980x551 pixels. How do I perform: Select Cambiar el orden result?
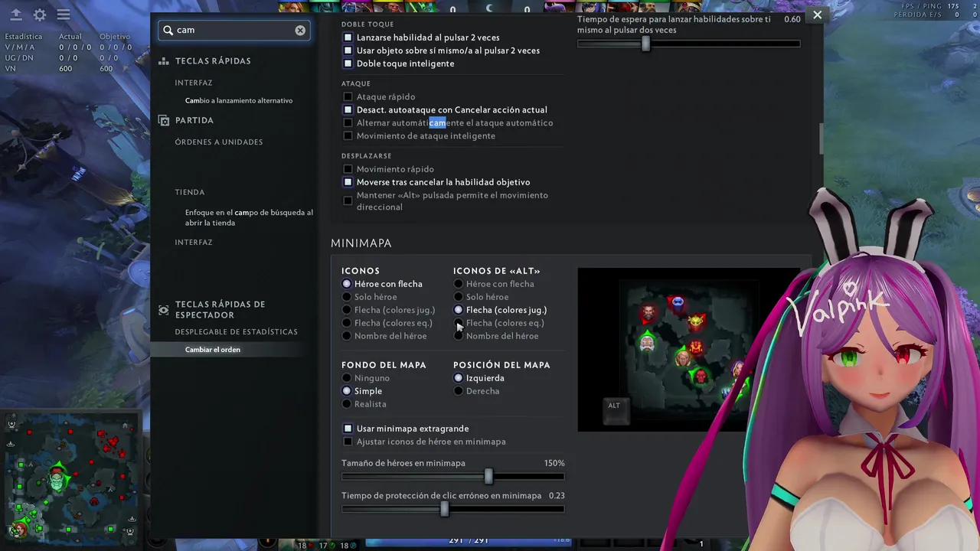point(213,350)
